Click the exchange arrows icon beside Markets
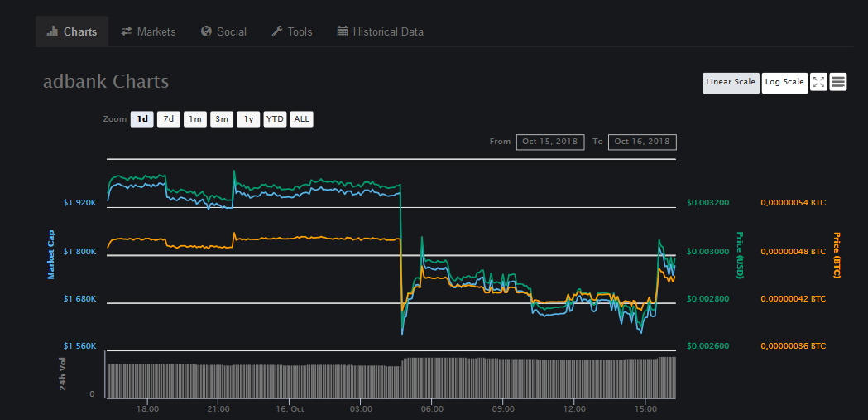The image size is (868, 420). coord(127,31)
